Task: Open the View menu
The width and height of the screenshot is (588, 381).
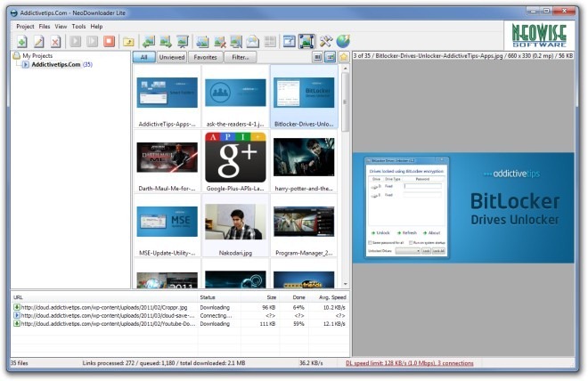Action: coord(61,26)
